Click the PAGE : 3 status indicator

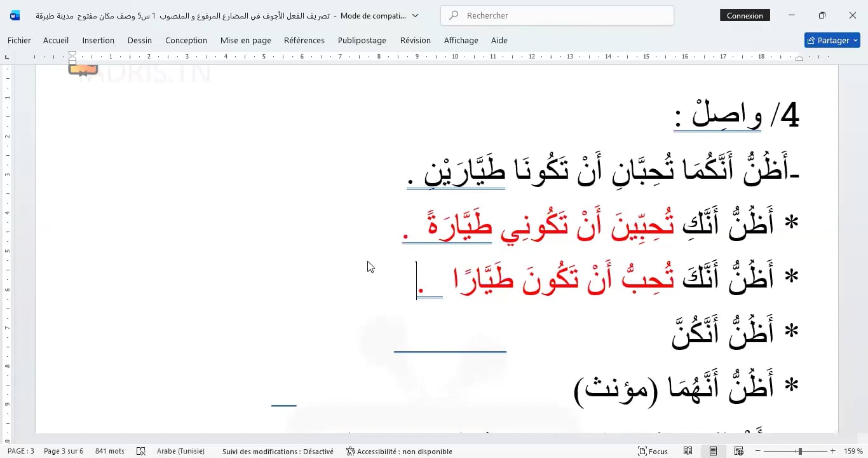[x=21, y=451]
